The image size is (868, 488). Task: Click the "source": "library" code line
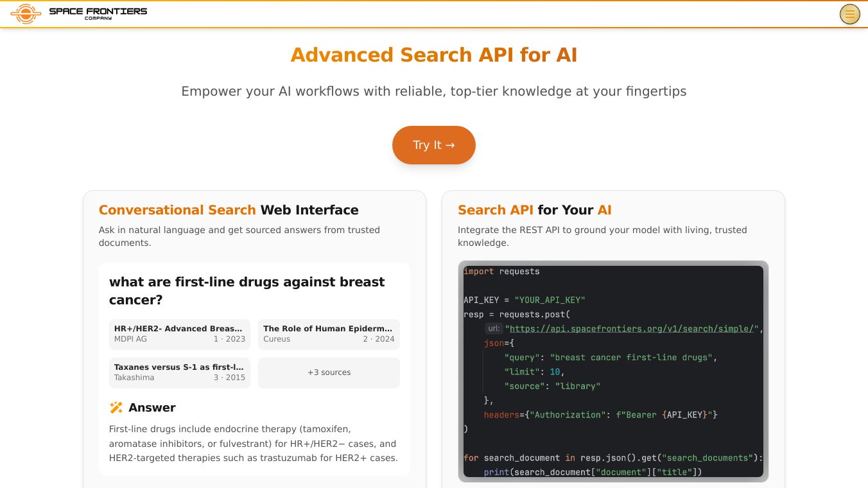[x=552, y=387]
